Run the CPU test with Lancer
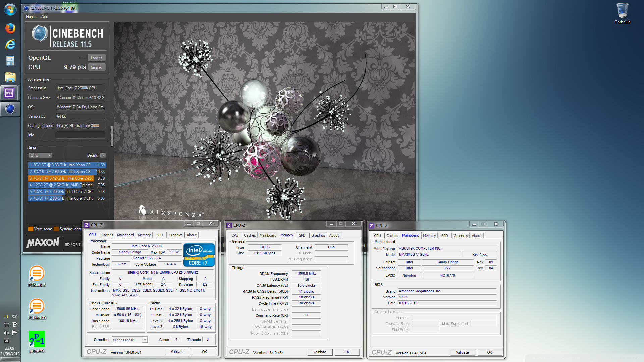The width and height of the screenshot is (644, 362). [97, 67]
